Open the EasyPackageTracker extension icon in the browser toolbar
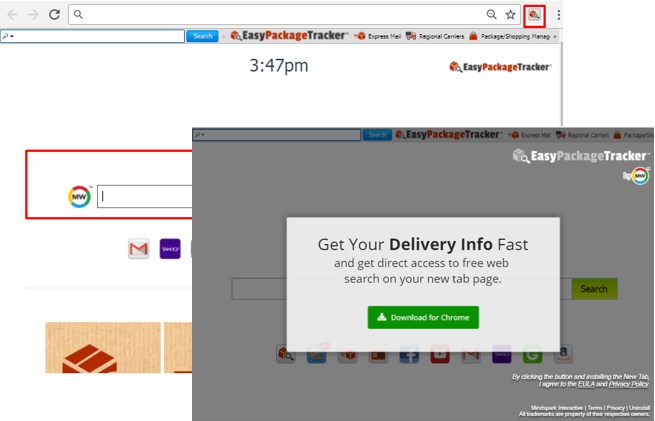This screenshot has width=655, height=421. click(x=534, y=15)
